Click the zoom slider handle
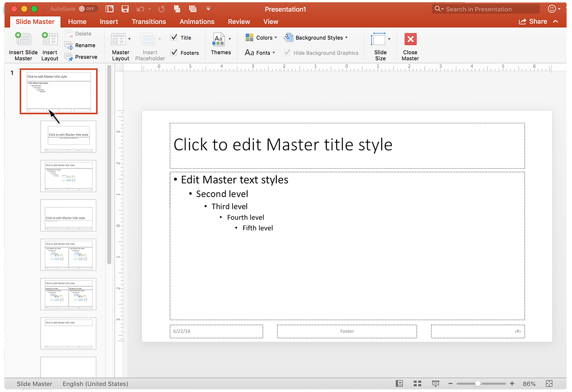This screenshot has width=572, height=392. 477,384
